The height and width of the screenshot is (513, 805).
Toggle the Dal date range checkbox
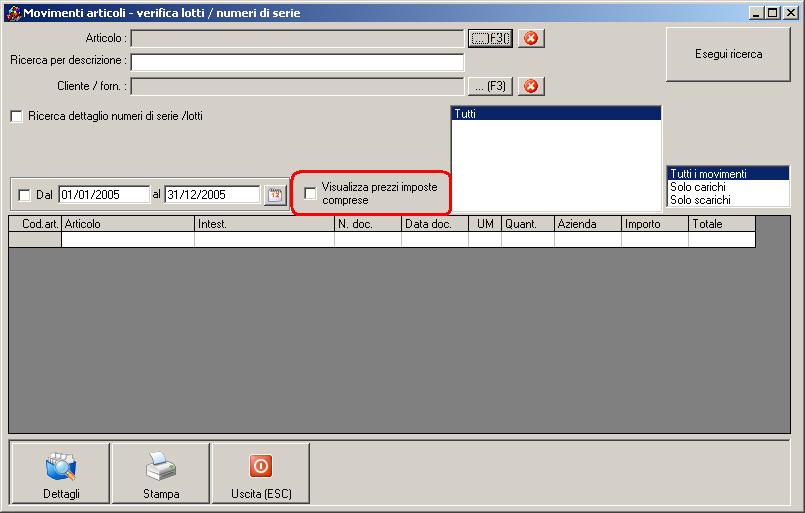tap(24, 195)
